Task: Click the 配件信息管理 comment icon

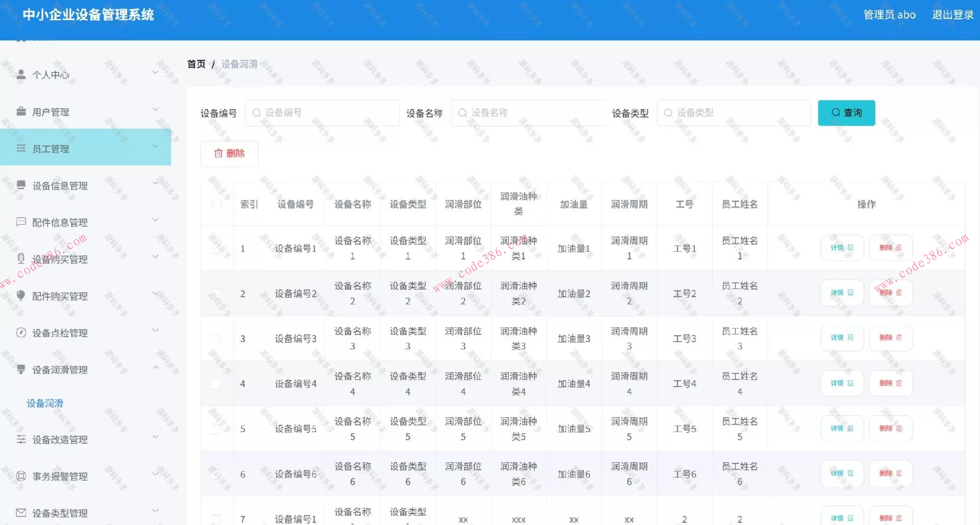Action: (x=21, y=222)
